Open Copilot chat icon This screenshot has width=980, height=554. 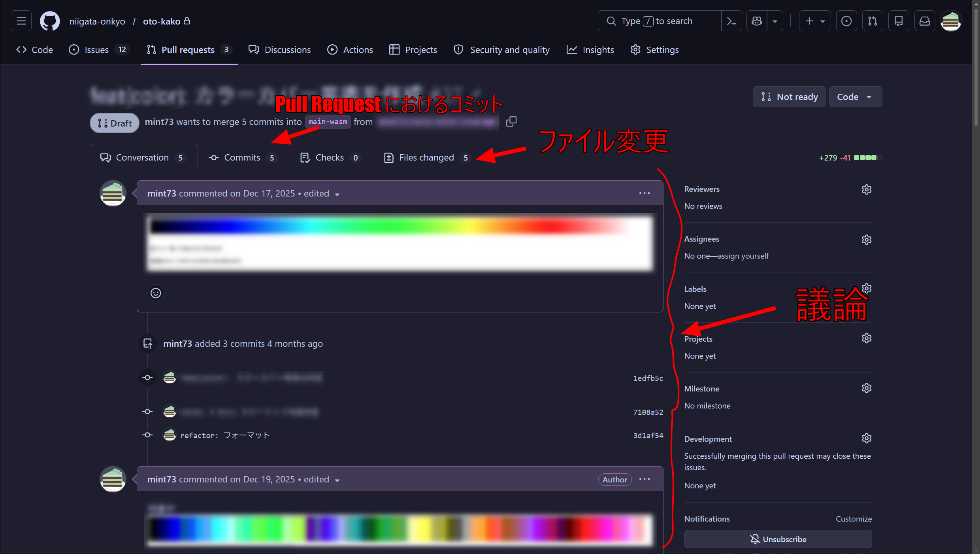[x=757, y=21]
